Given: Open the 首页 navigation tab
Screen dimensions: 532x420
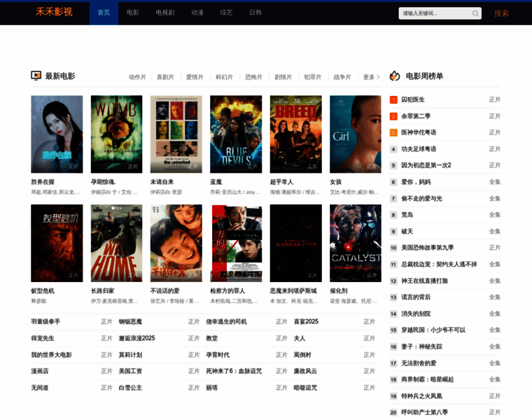Looking at the screenshot, I should [104, 13].
